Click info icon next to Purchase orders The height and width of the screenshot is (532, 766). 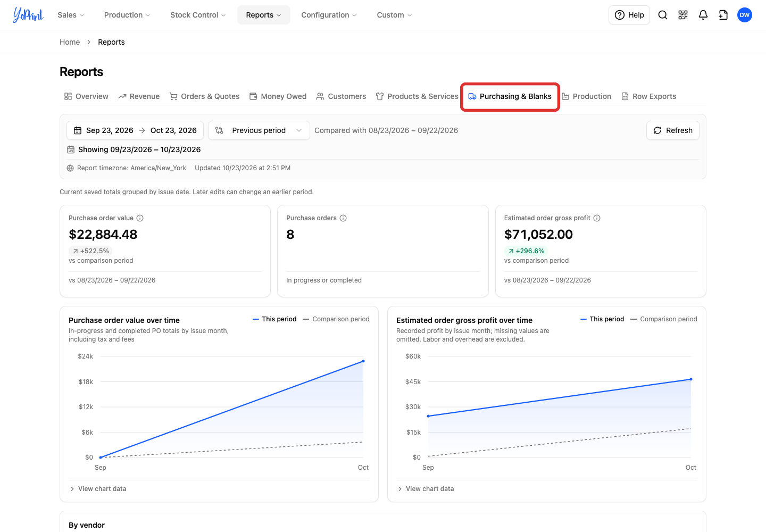click(x=343, y=218)
